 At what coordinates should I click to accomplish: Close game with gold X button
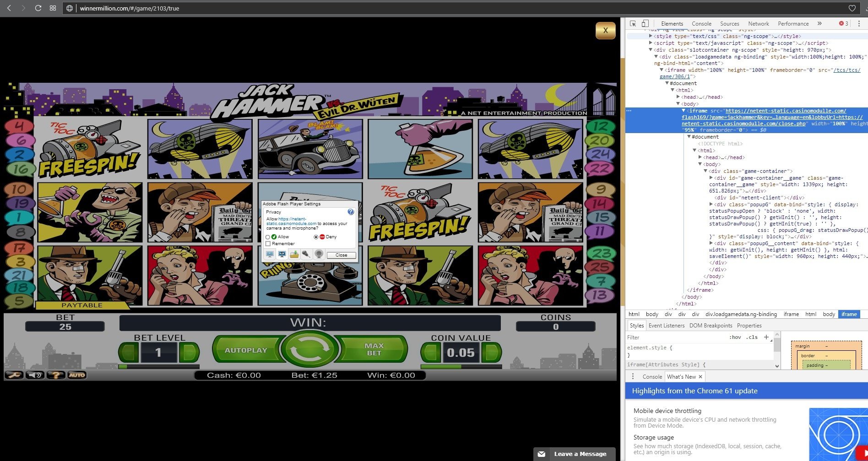605,31
